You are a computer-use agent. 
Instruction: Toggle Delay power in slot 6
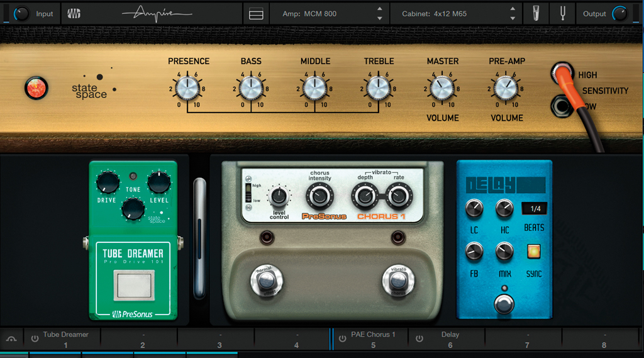[419, 338]
